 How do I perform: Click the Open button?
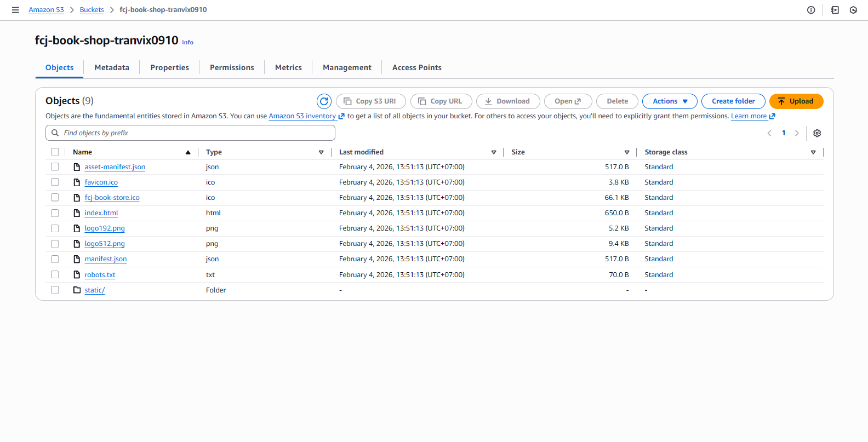pos(568,101)
